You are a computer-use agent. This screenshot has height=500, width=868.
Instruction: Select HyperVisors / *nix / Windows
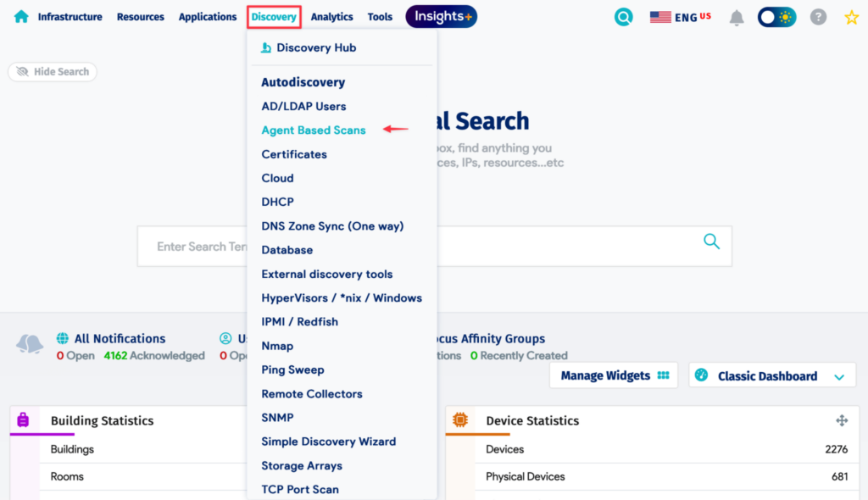[342, 298]
